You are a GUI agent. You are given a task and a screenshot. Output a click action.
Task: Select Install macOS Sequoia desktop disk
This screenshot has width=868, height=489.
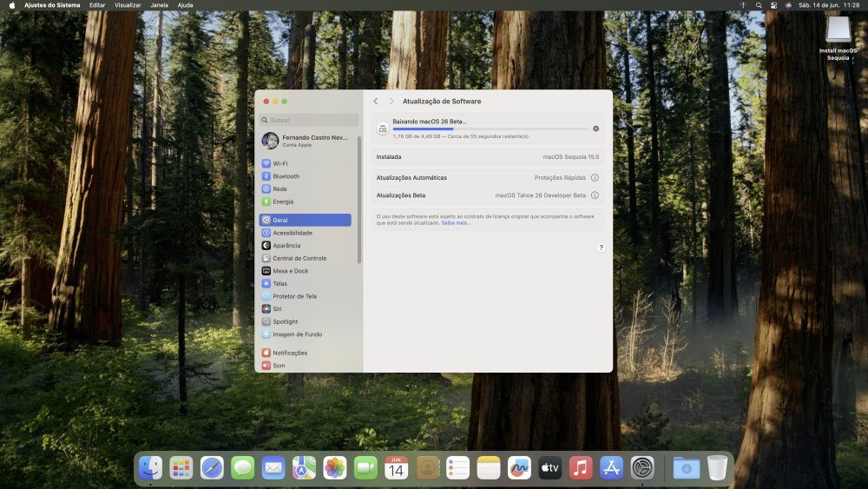pyautogui.click(x=838, y=38)
